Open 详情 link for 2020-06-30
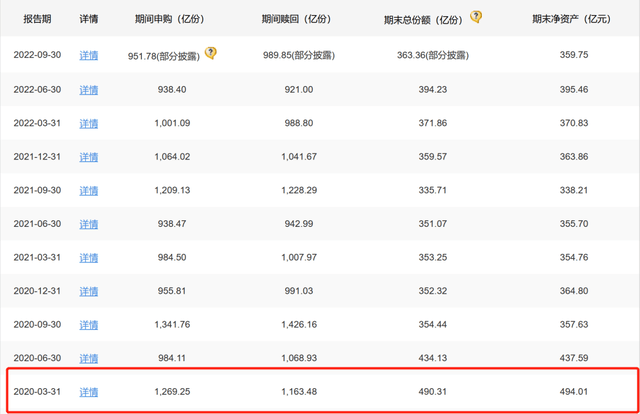Screen dimensions: 640x414 [89, 358]
